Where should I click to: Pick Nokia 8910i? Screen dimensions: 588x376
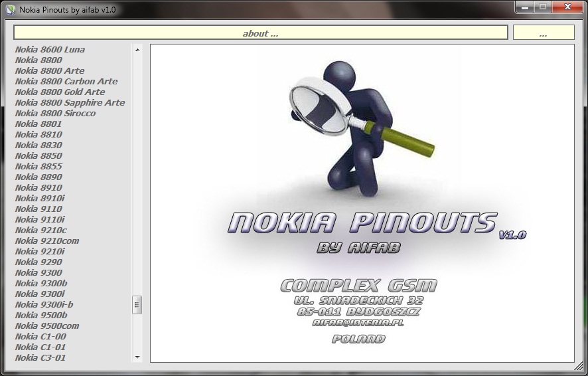pyautogui.click(x=40, y=198)
